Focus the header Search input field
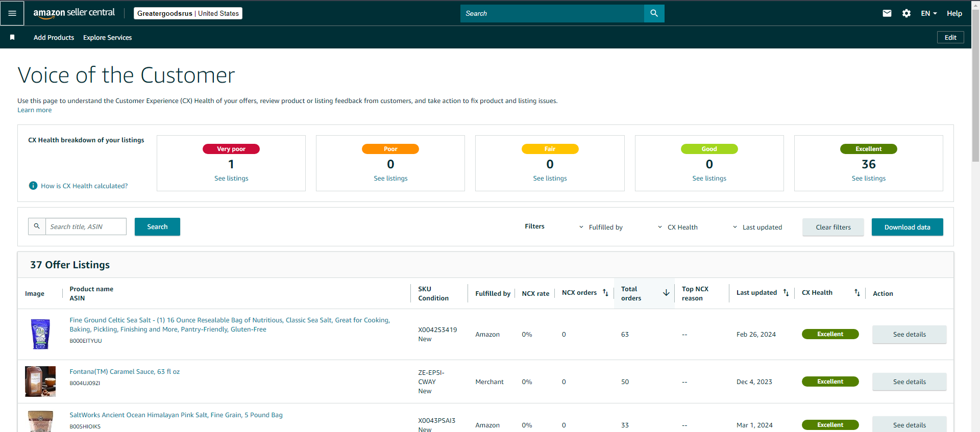This screenshot has height=432, width=980. [x=552, y=13]
